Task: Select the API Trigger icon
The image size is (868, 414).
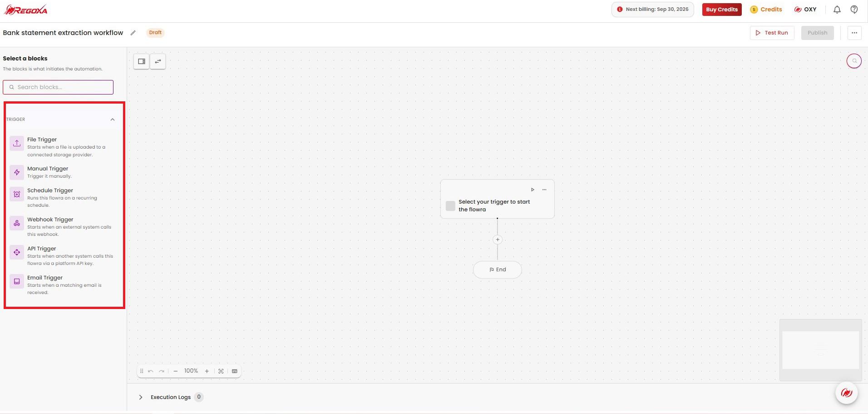Action: tap(17, 252)
